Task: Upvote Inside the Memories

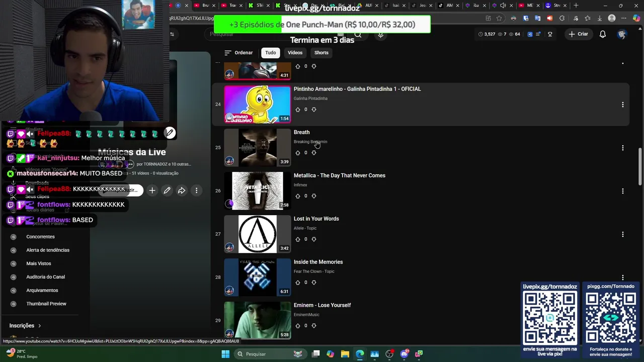Action: (298, 283)
